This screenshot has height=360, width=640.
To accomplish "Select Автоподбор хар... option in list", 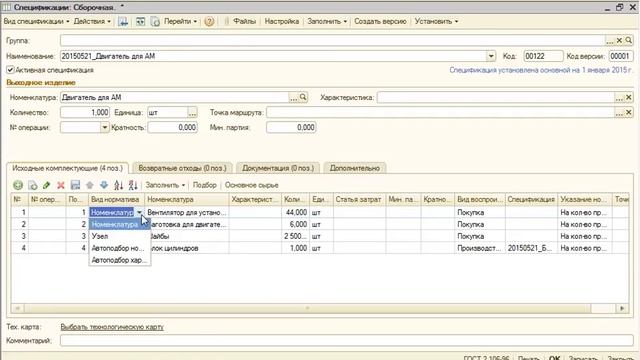I will 120,260.
